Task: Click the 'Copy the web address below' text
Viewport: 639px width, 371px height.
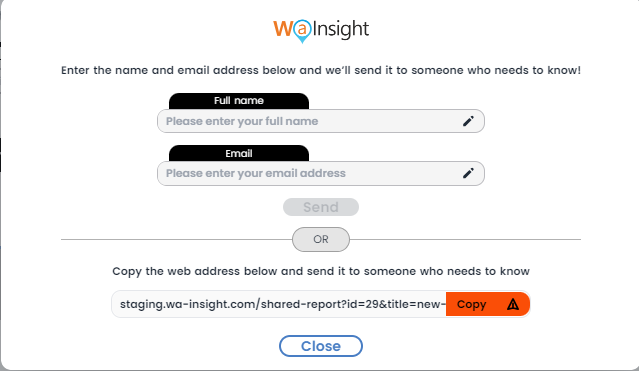Action: 321,272
